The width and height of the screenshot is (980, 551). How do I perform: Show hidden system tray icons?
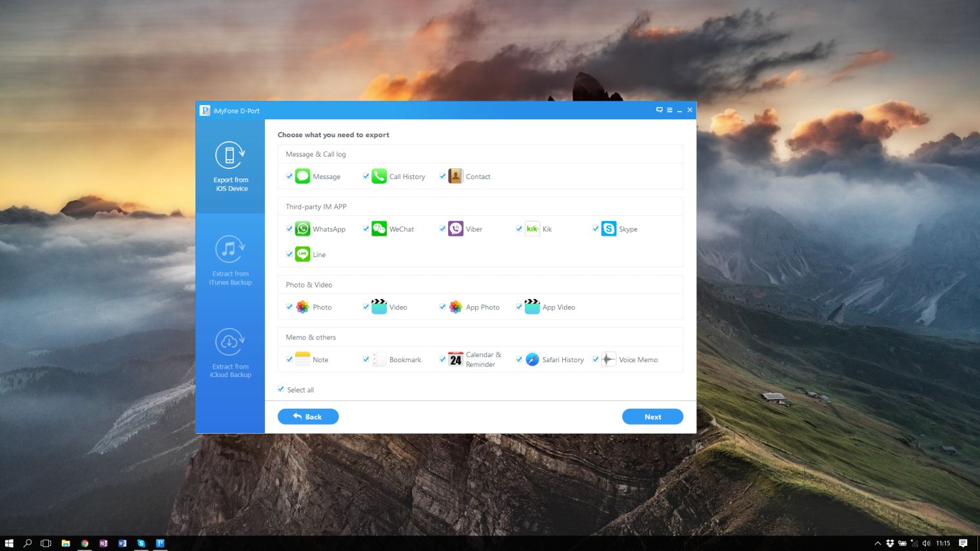[x=877, y=543]
